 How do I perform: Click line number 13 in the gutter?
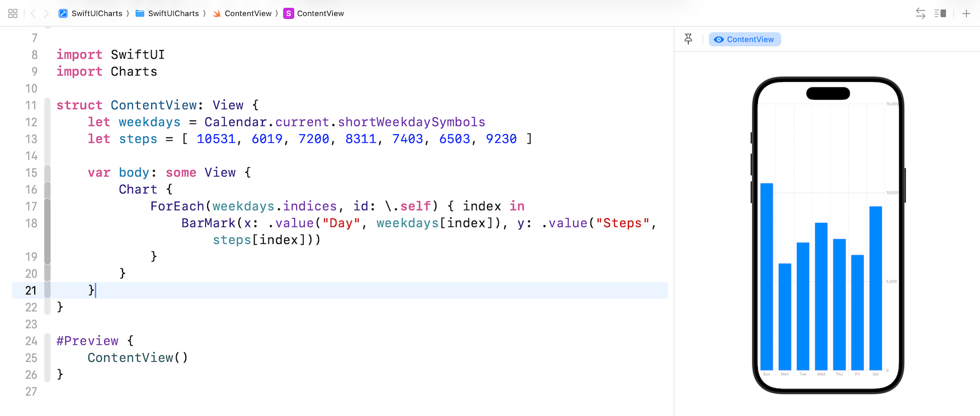coord(31,139)
